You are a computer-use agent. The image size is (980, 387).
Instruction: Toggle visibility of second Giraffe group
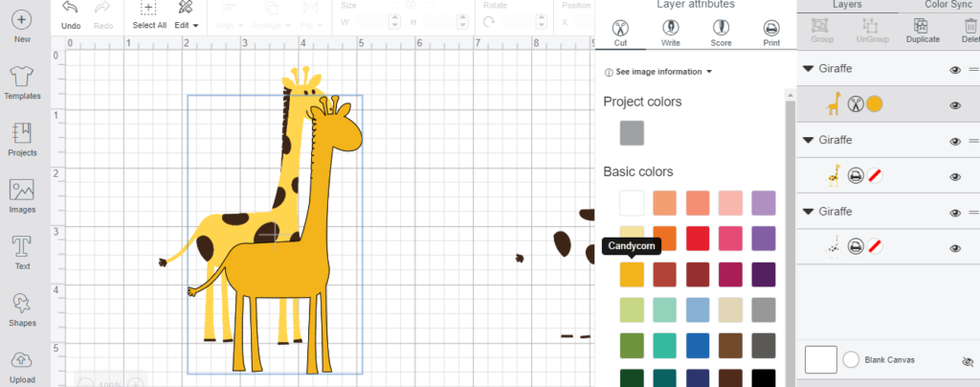tap(955, 142)
